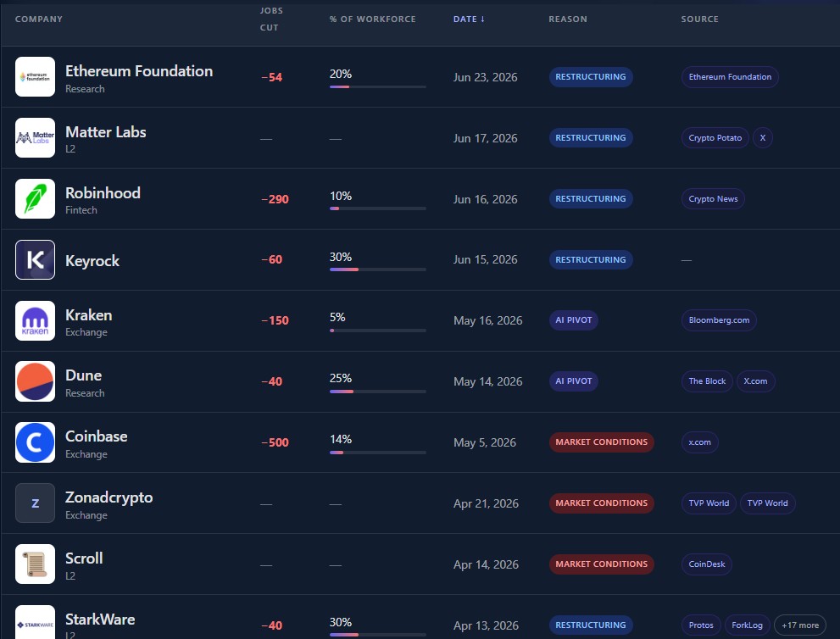Click the StarkWare company name
Image resolution: width=840 pixels, height=639 pixels.
[x=100, y=620]
